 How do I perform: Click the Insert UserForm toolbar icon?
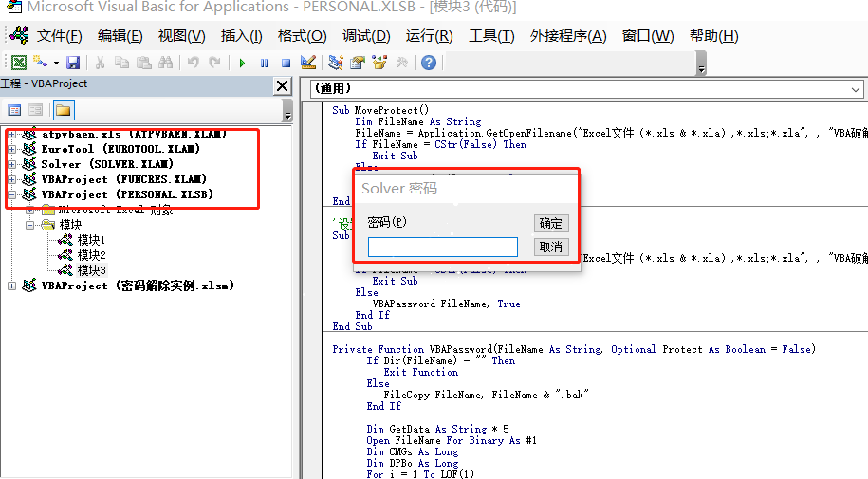click(40, 63)
